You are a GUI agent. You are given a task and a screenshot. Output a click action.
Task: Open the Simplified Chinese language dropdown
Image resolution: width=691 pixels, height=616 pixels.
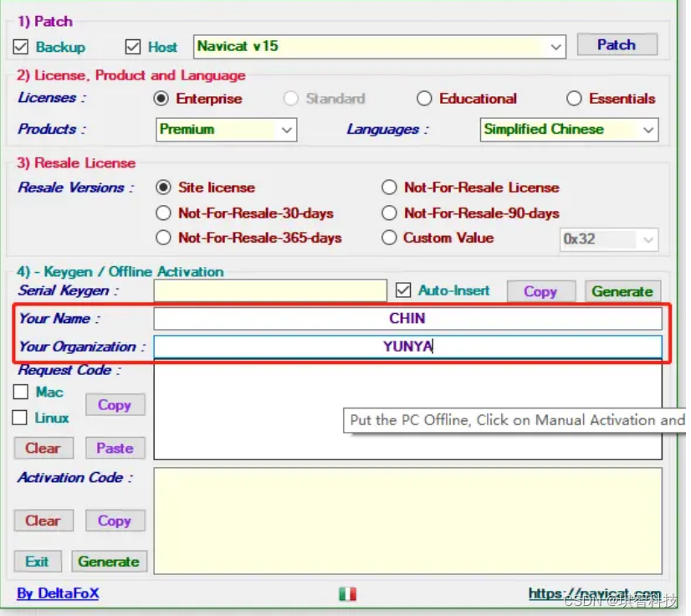(x=570, y=130)
